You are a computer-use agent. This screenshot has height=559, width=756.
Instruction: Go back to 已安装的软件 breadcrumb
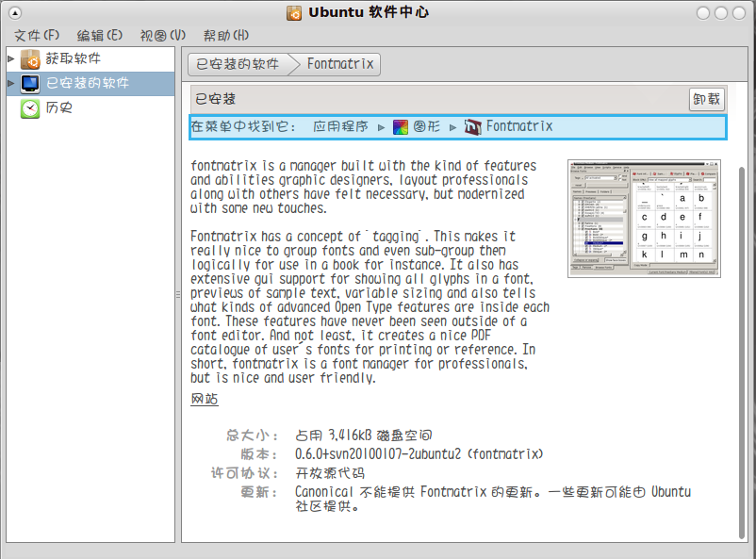pos(238,64)
